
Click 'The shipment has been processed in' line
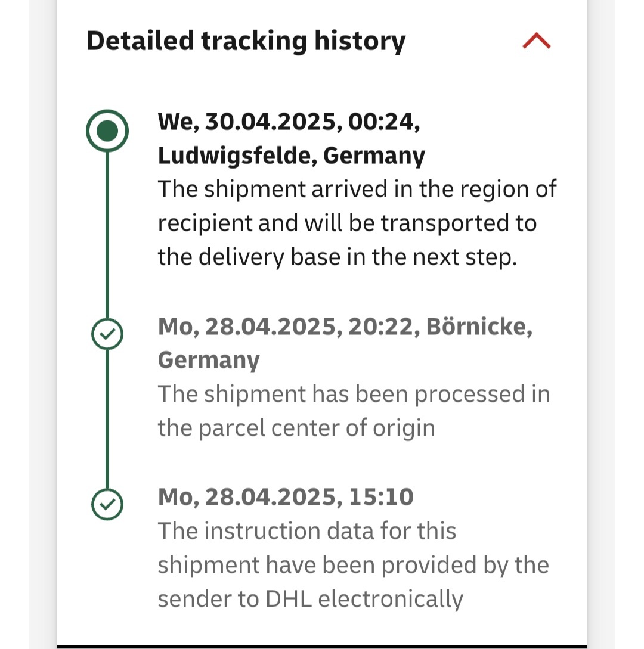click(354, 394)
